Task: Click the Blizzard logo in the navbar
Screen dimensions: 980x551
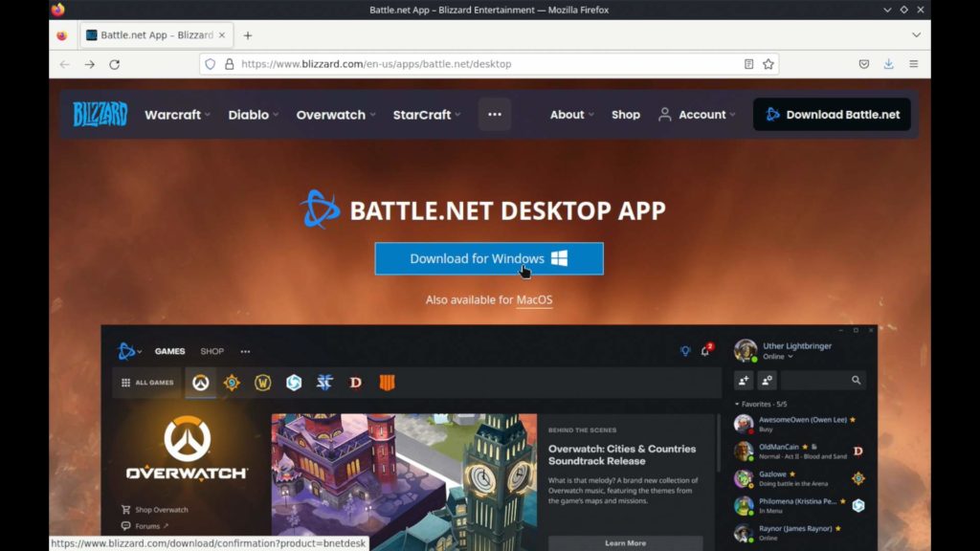Action: pos(100,115)
